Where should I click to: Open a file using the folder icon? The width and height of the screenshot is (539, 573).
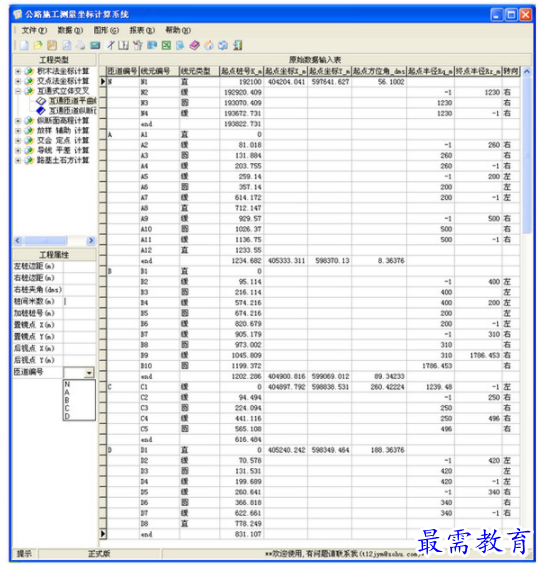click(38, 45)
